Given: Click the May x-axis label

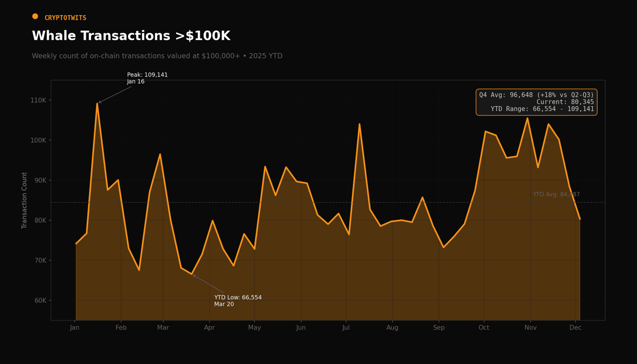Looking at the screenshot, I should 254,328.
